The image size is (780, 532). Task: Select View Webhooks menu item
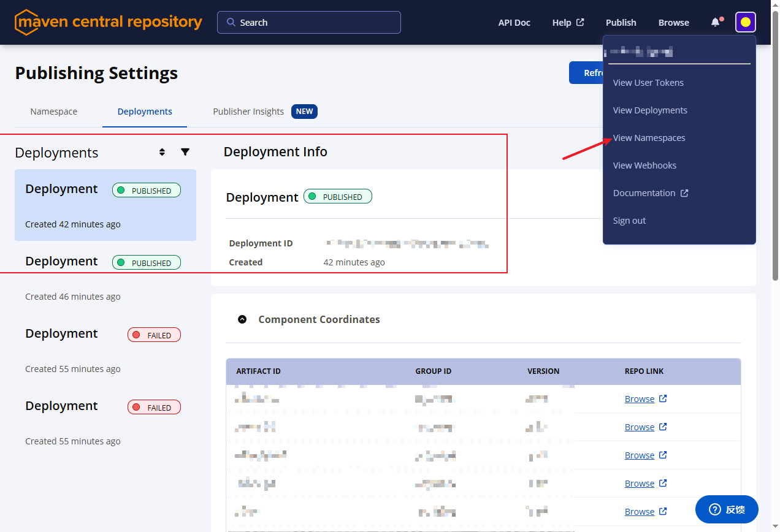click(644, 165)
